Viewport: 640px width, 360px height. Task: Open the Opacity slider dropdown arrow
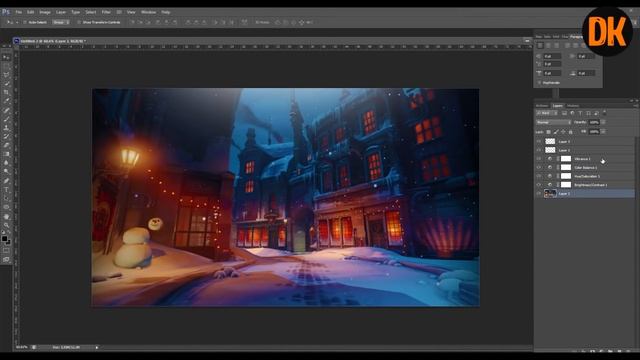(x=603, y=122)
